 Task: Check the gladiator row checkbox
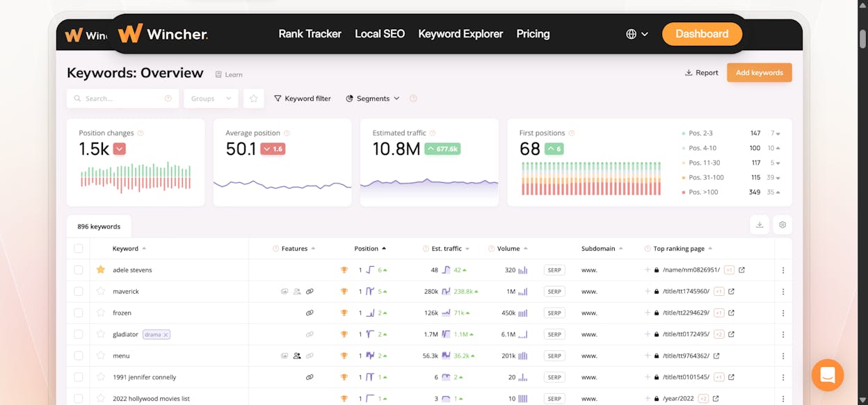[79, 335]
